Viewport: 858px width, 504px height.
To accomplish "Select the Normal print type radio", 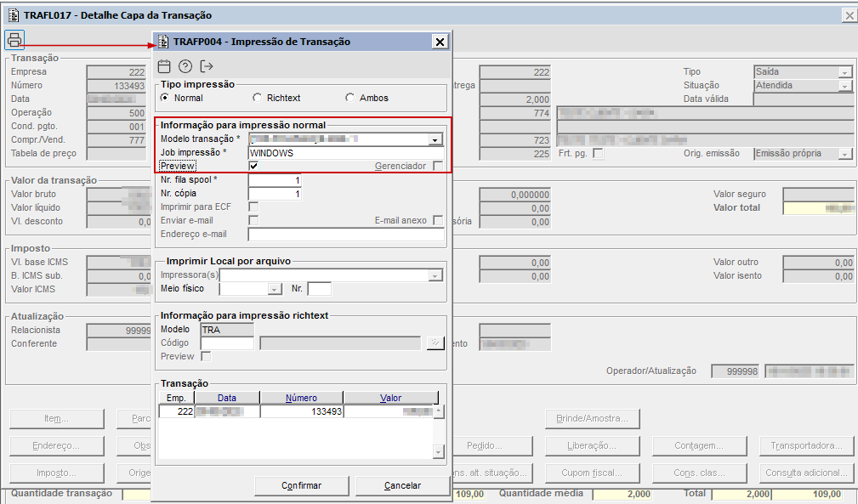I will [x=165, y=97].
